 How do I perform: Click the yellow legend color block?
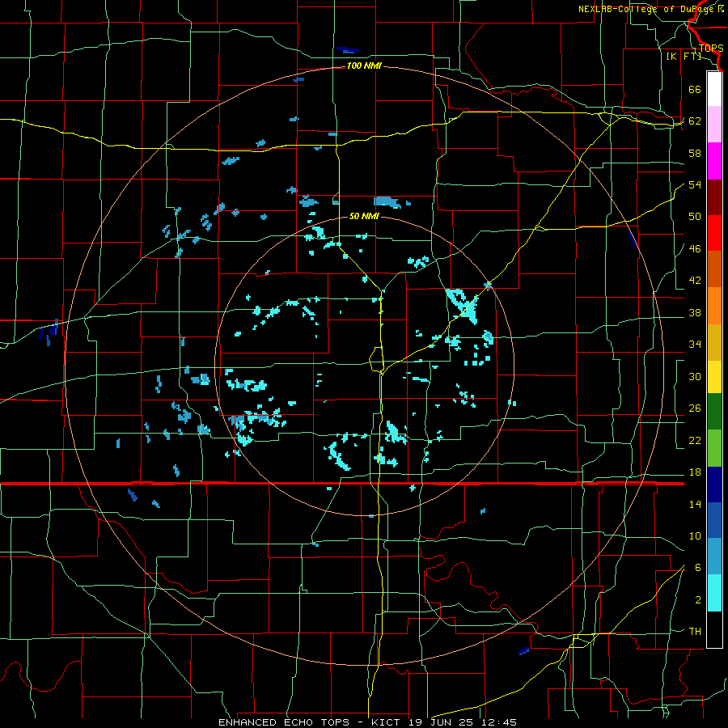(x=714, y=376)
